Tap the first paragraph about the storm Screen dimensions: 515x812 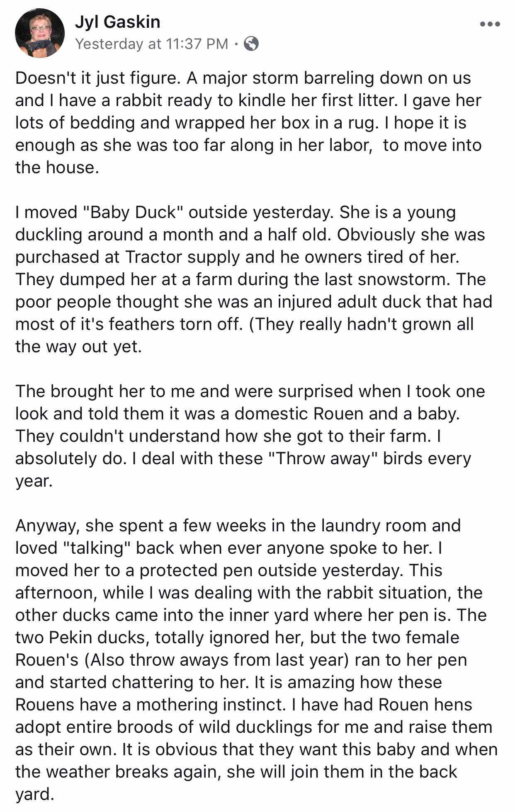249,123
